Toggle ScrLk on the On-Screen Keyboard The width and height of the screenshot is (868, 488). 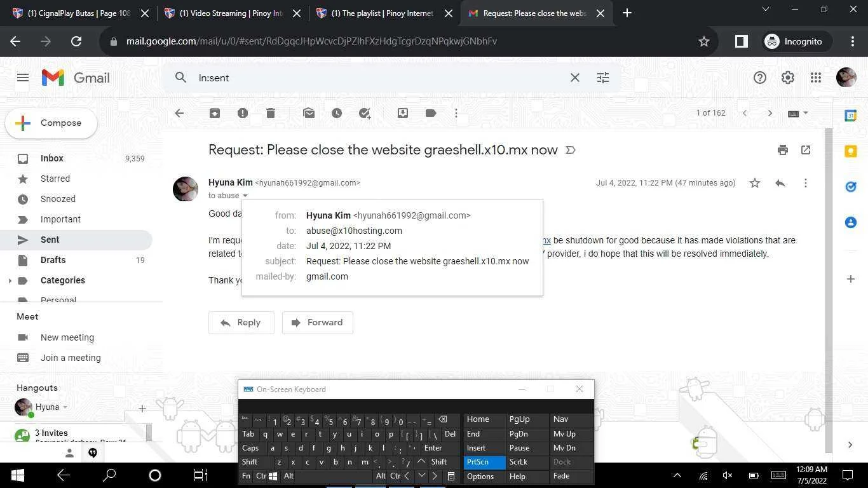[x=526, y=462]
